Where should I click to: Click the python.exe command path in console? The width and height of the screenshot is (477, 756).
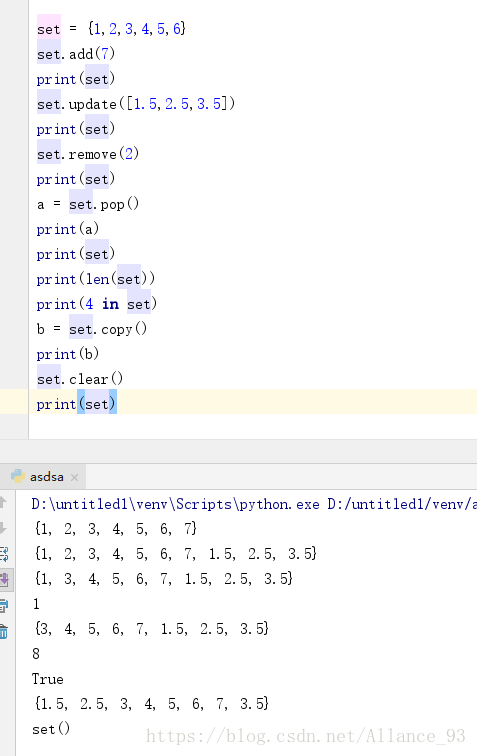tap(254, 504)
